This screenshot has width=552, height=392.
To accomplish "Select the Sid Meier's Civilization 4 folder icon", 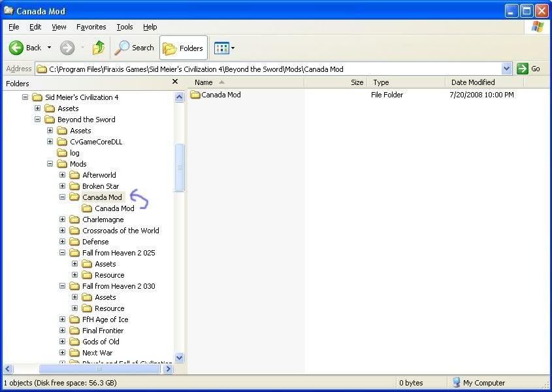I will (37, 97).
